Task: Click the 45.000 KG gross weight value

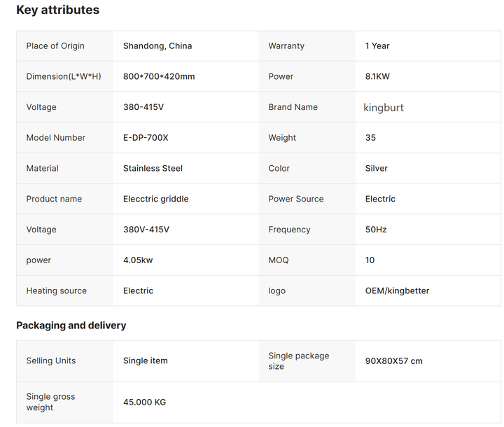Action: tap(145, 402)
